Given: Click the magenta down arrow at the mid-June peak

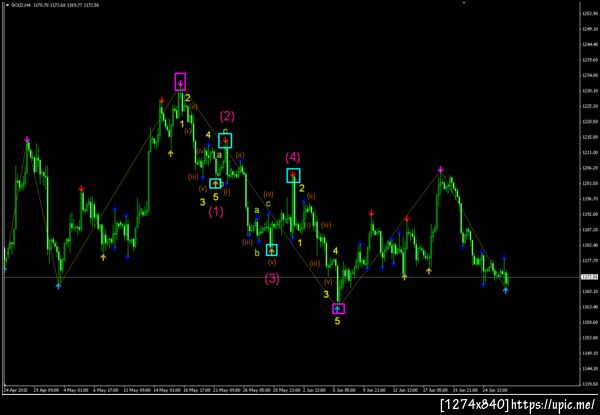Looking at the screenshot, I should 440,169.
